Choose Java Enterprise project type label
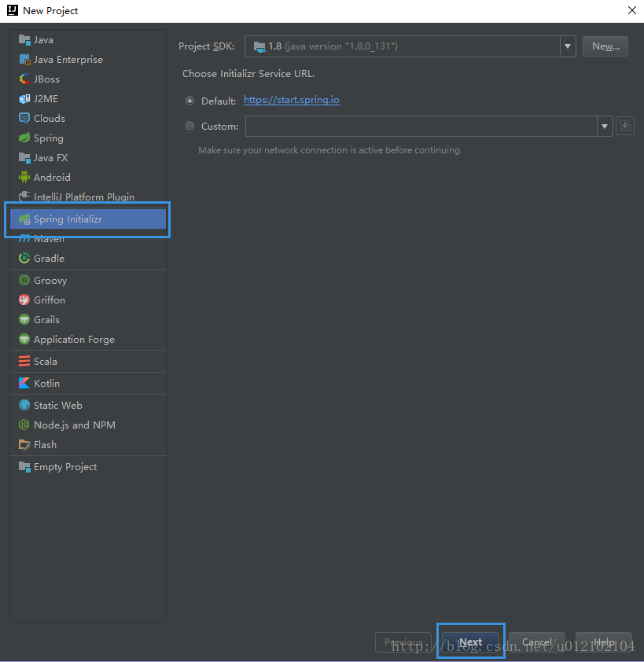 pos(68,60)
